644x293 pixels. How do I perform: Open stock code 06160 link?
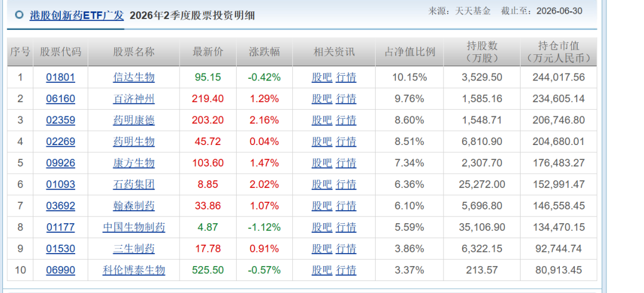(x=60, y=98)
